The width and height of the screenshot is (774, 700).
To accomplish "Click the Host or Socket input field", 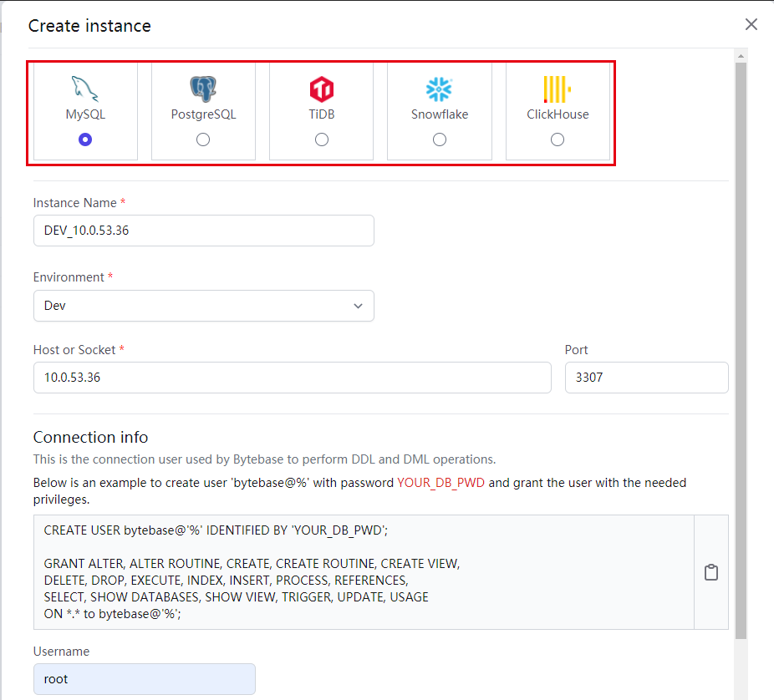I will click(293, 378).
